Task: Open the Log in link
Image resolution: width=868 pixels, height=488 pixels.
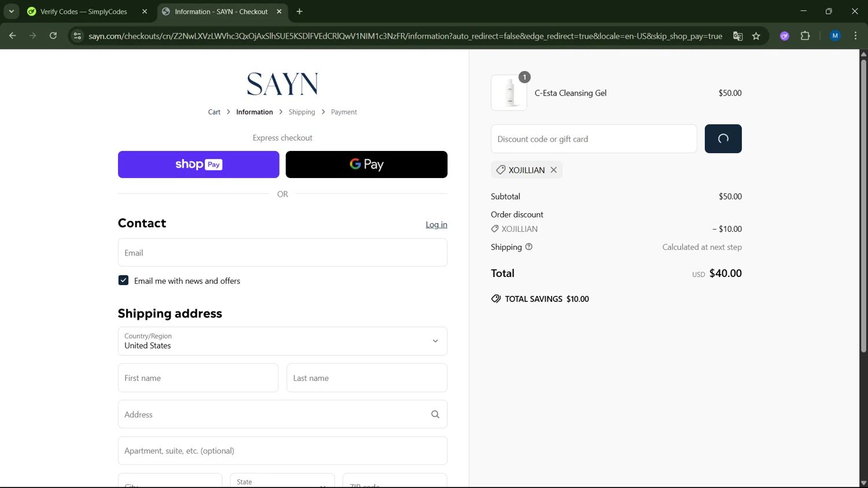Action: [x=436, y=224]
